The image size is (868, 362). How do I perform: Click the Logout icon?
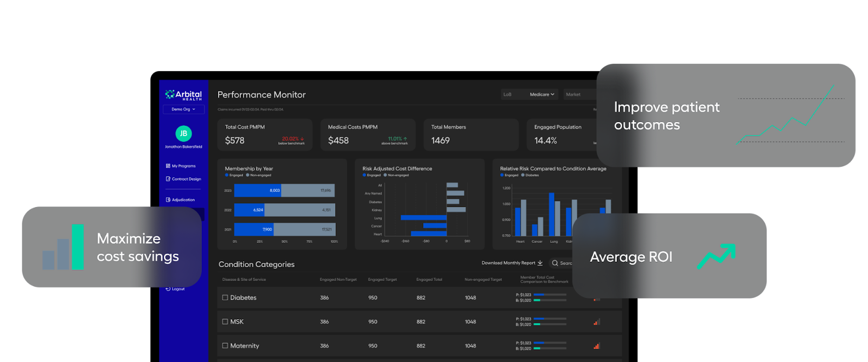click(x=168, y=289)
